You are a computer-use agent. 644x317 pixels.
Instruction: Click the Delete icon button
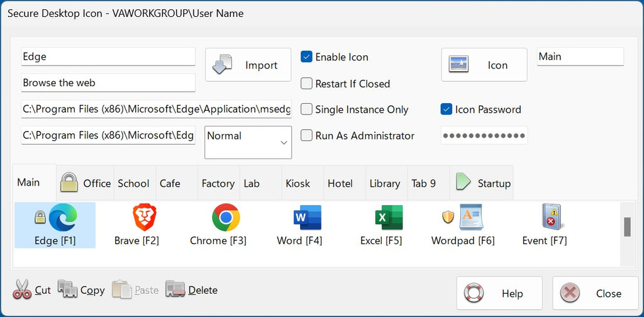tap(175, 290)
